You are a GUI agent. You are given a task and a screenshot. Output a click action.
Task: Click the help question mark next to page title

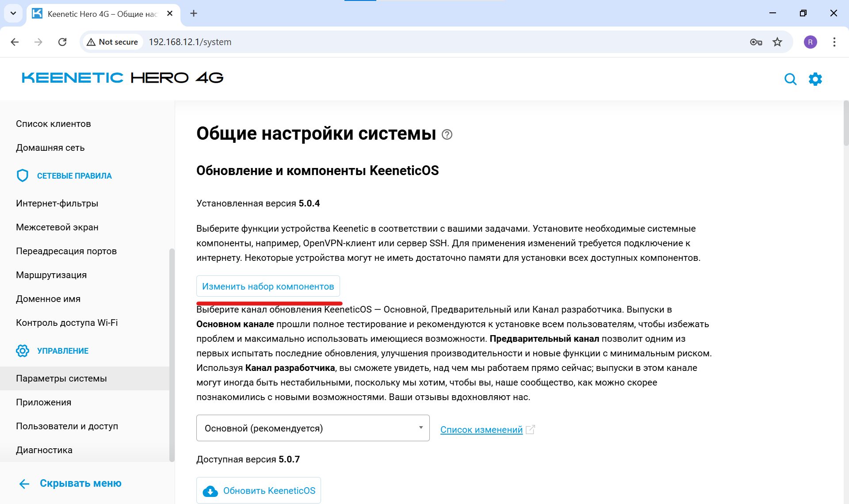click(447, 135)
